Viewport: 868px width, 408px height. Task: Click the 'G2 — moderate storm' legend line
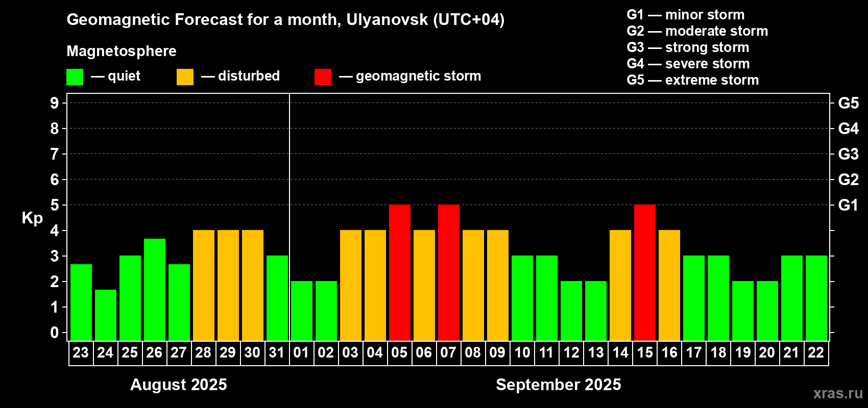tap(697, 31)
